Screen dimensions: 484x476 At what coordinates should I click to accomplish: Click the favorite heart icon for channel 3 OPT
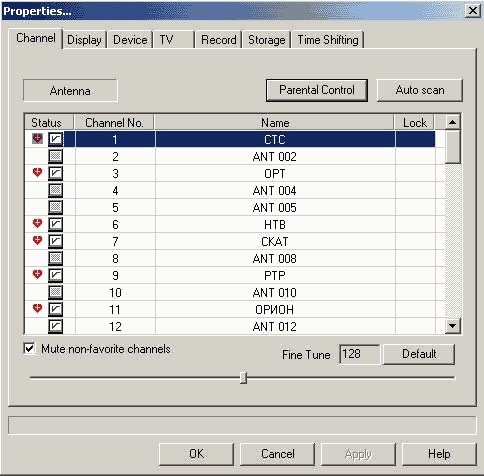tap(37, 172)
